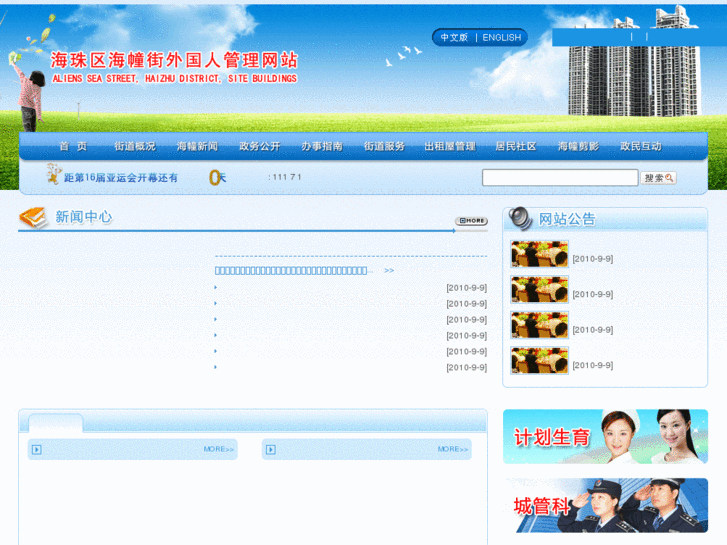The width and height of the screenshot is (727, 545).
Task: Open the 出租屋管理 menu item
Action: click(450, 146)
